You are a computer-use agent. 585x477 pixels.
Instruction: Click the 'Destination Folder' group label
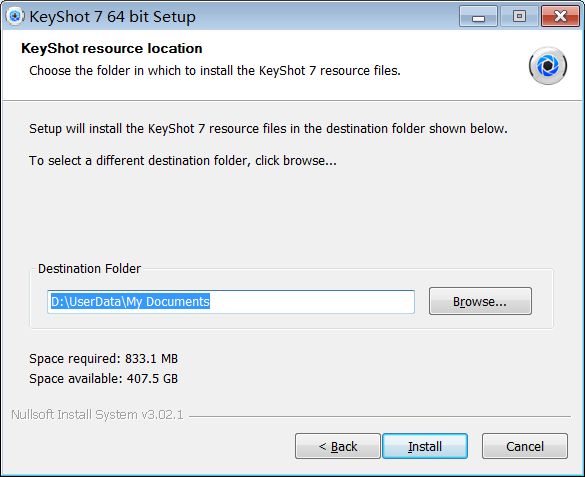90,269
